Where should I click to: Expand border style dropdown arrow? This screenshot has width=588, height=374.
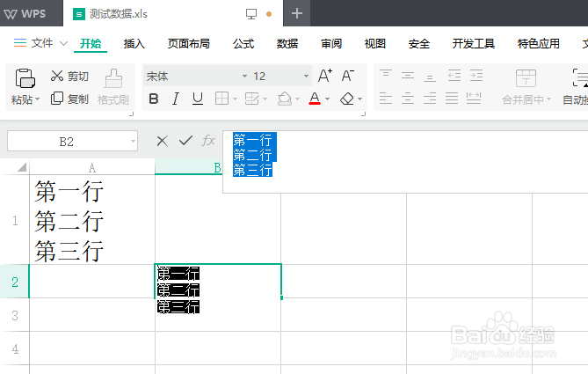click(236, 99)
